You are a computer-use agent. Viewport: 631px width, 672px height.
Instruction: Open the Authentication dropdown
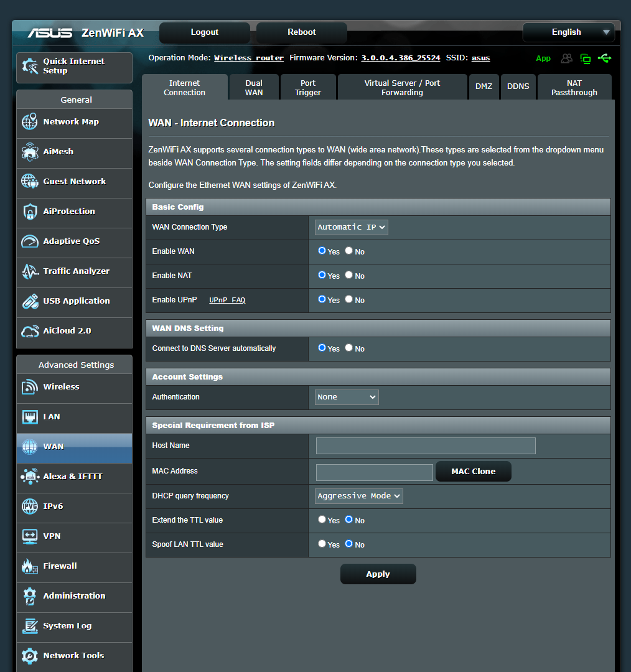(x=347, y=397)
